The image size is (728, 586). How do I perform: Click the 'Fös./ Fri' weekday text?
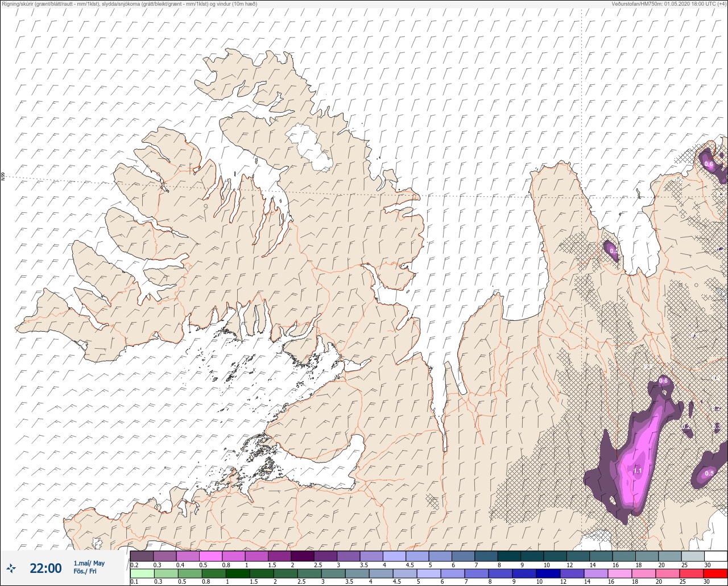85,572
